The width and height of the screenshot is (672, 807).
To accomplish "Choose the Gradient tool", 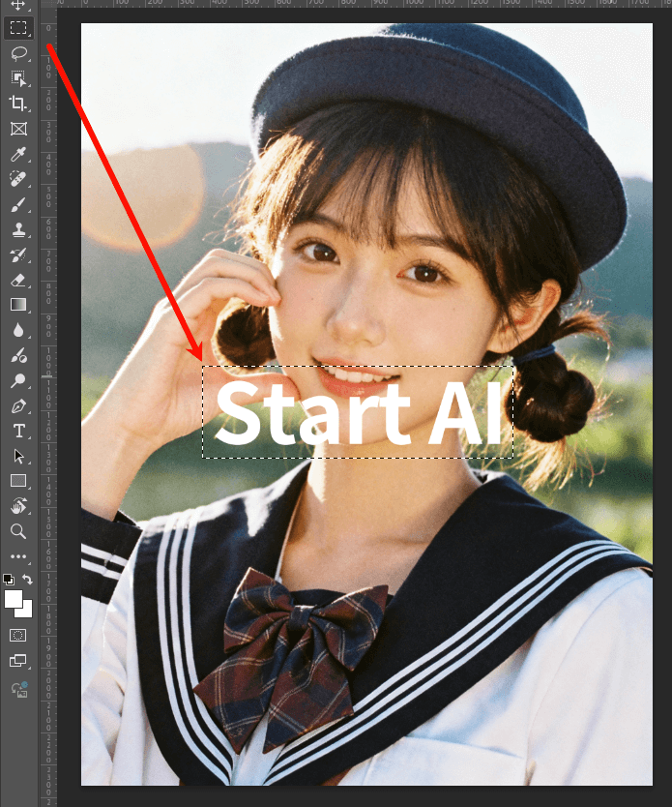I will pyautogui.click(x=17, y=305).
